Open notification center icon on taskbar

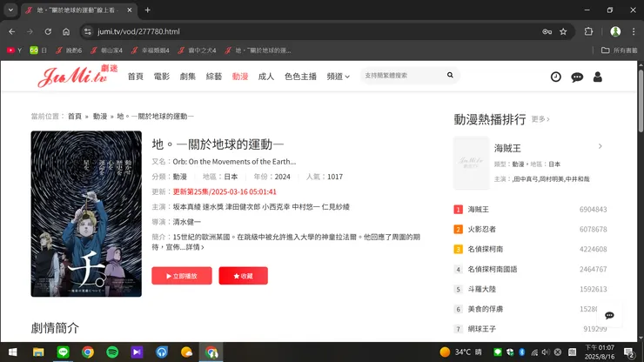click(x=629, y=352)
